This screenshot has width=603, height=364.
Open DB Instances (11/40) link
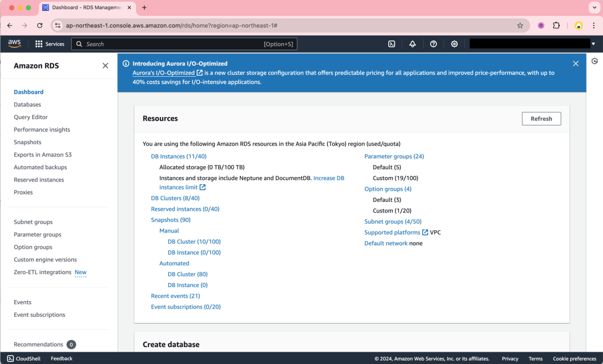(x=178, y=156)
